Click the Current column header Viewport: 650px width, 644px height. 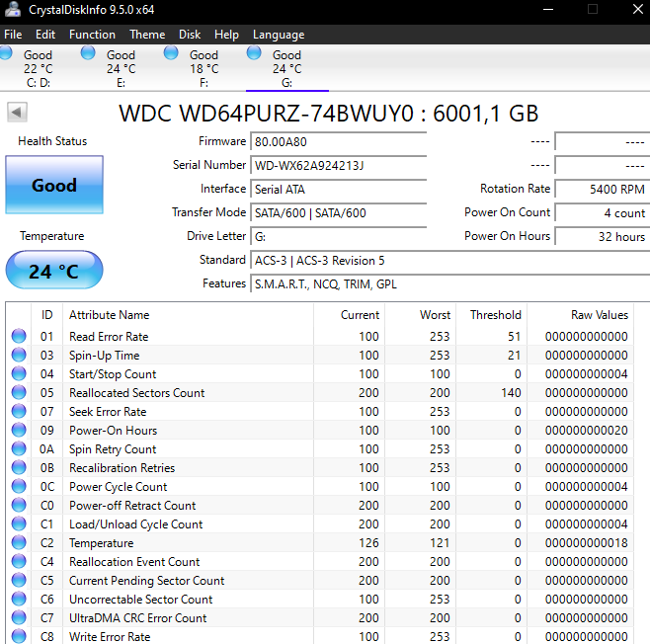349,315
